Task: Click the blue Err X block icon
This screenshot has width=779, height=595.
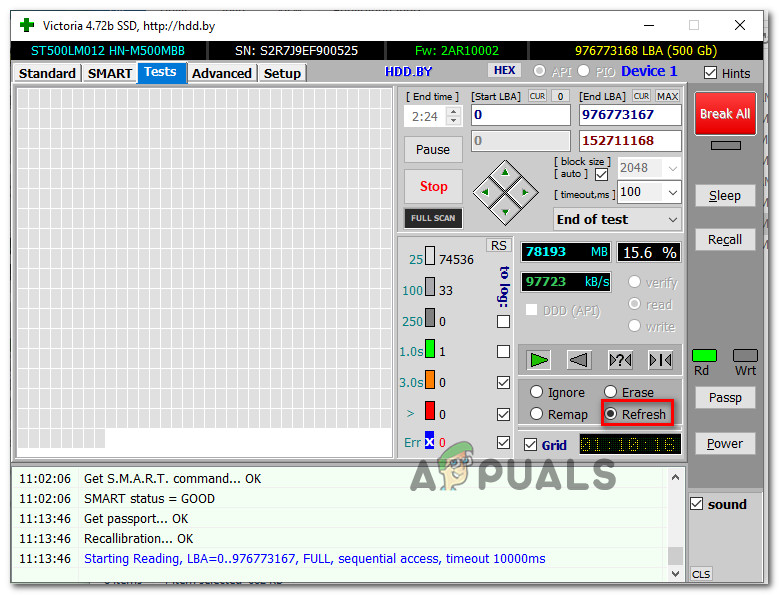Action: pyautogui.click(x=429, y=441)
